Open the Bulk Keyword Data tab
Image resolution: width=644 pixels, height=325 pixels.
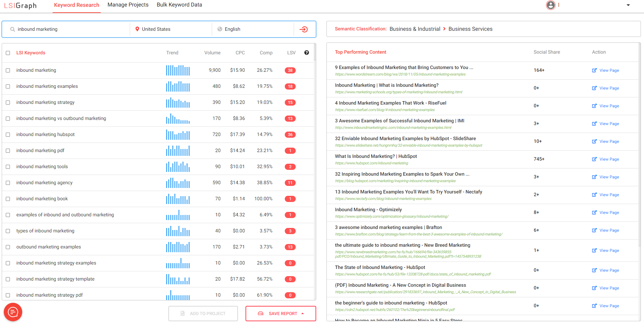[x=179, y=5]
